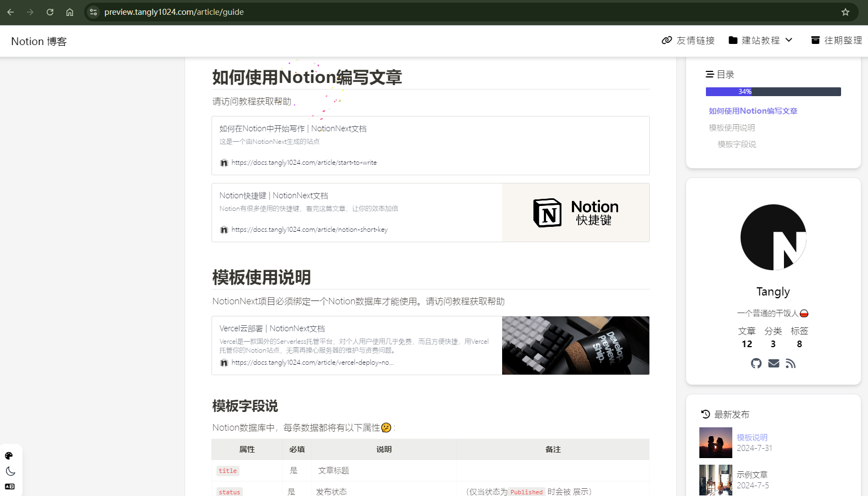868x496 pixels.
Task: View site info icon in address bar
Action: [93, 12]
